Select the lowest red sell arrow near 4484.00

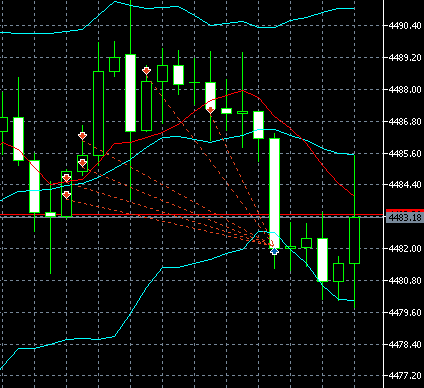66,195
